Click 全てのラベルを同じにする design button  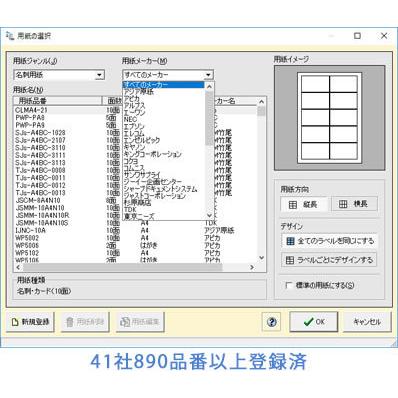(x=329, y=241)
